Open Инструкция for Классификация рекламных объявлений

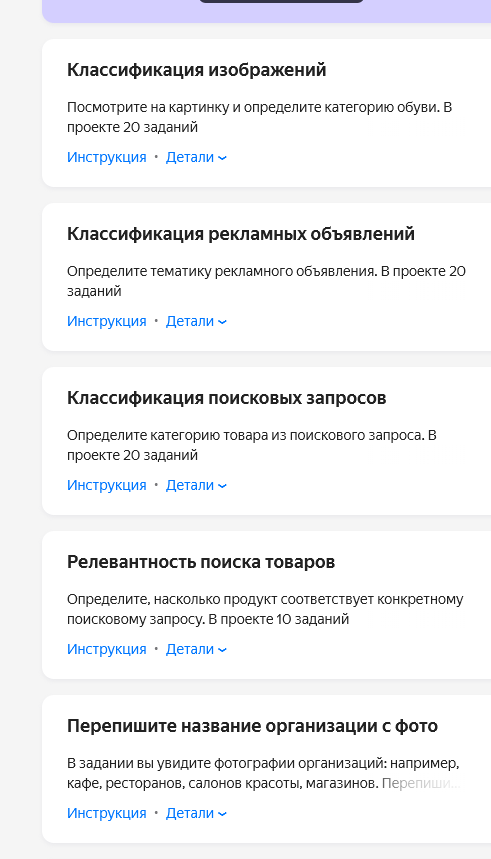107,321
